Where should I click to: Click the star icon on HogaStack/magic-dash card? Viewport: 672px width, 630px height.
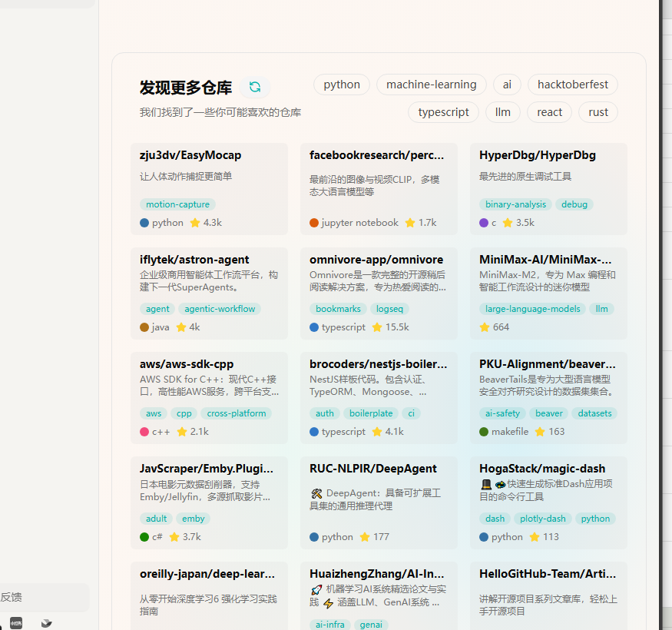click(x=535, y=537)
